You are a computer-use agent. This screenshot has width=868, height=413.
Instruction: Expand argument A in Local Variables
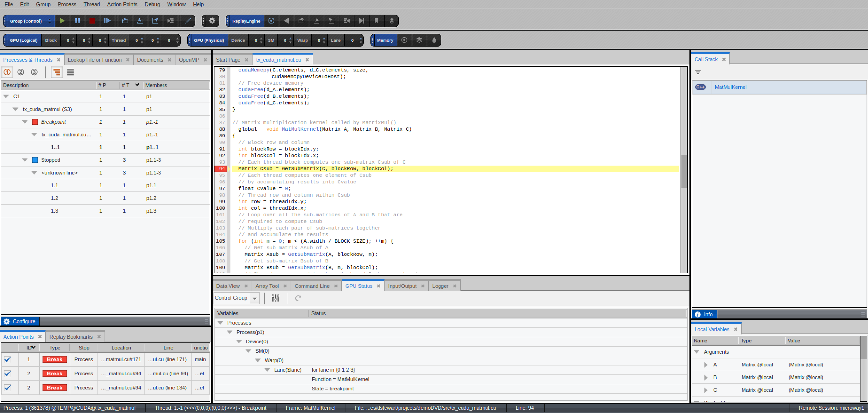(706, 365)
